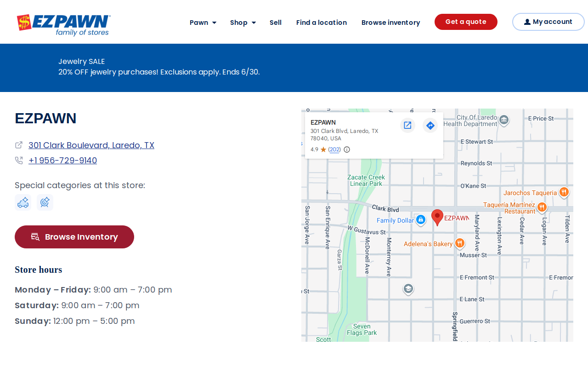Select the target special category icon
Screen dimensions: 588x368
click(x=45, y=202)
